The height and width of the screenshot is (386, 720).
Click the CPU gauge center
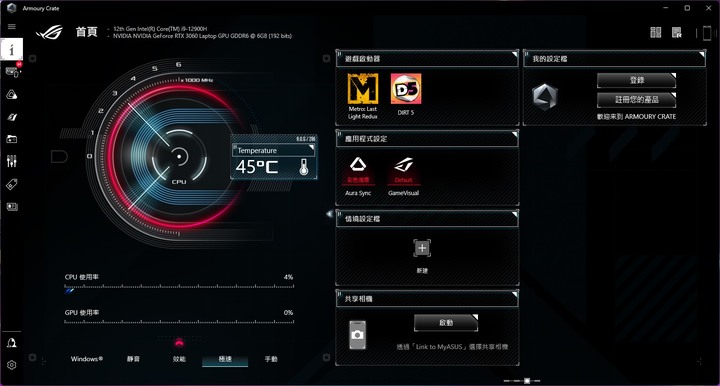coord(179,157)
